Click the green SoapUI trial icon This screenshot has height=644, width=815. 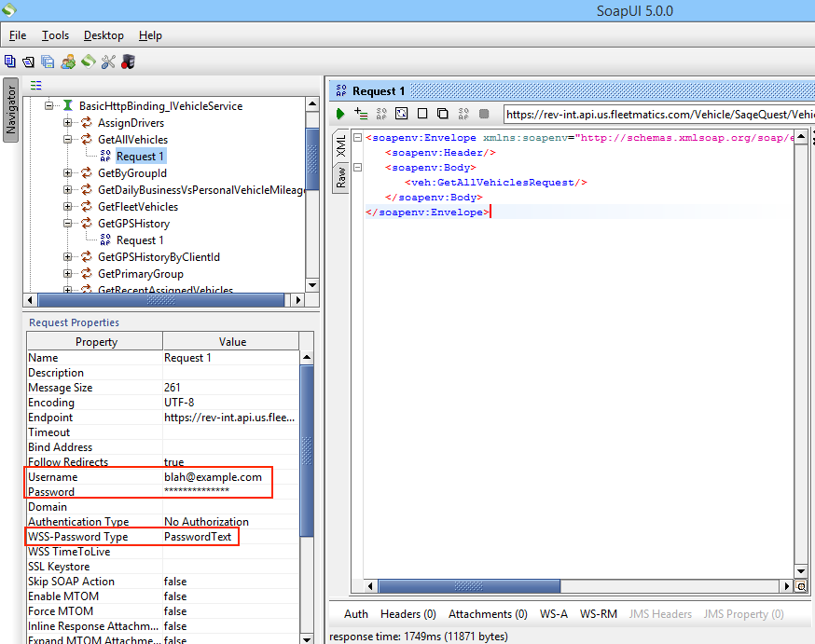[89, 62]
